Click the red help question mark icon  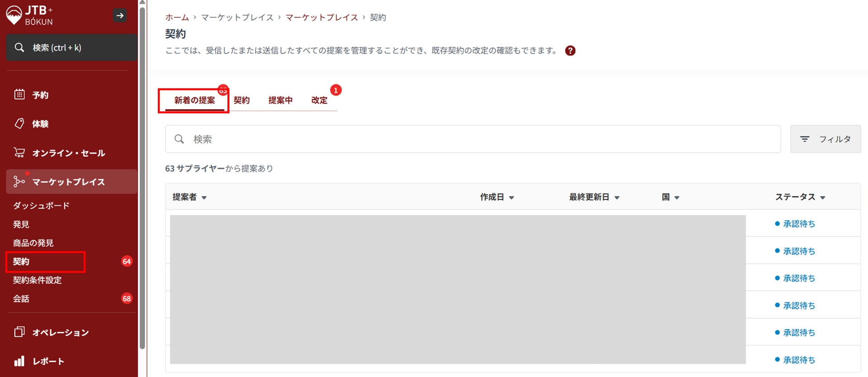tap(570, 51)
